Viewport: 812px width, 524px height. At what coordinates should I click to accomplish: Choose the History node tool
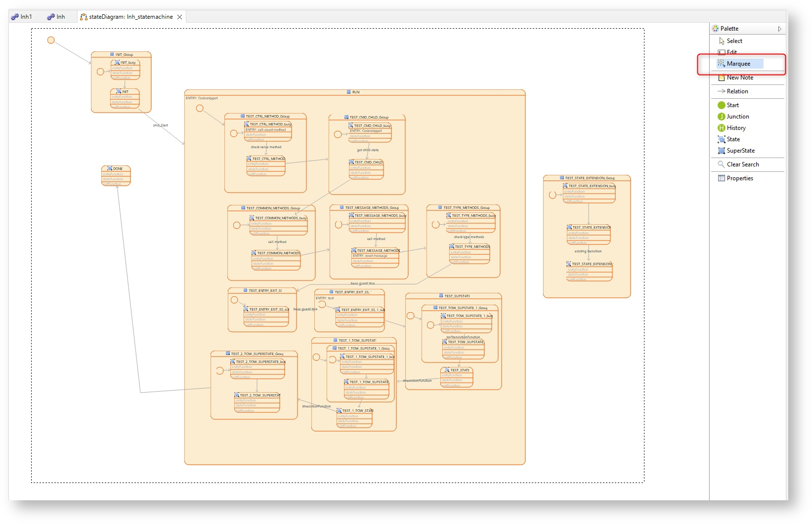(736, 128)
